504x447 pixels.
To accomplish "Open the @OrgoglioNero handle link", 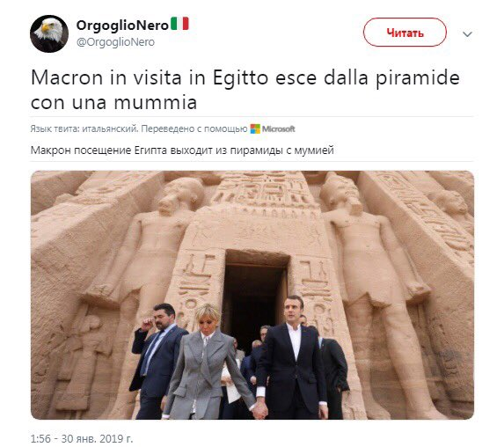I will point(115,42).
